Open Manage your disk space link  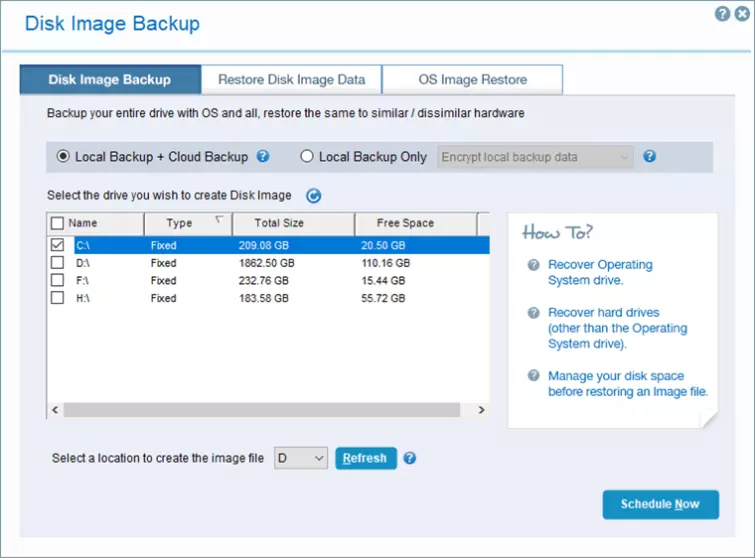[628, 384]
